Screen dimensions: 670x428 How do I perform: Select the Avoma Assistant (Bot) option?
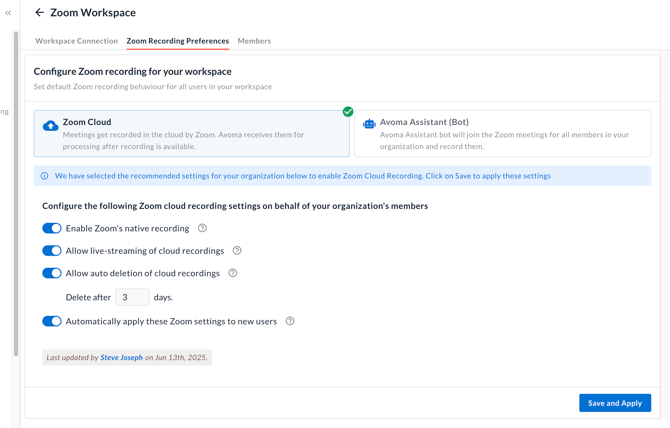(502, 134)
